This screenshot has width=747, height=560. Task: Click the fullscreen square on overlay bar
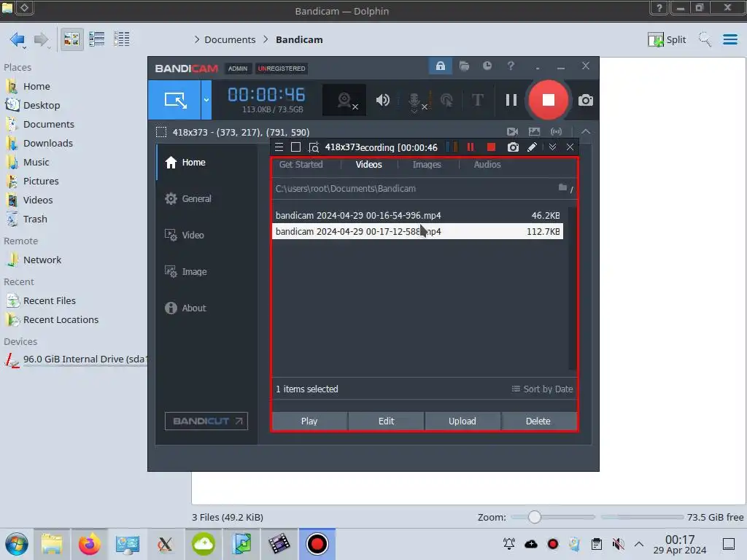tap(295, 147)
